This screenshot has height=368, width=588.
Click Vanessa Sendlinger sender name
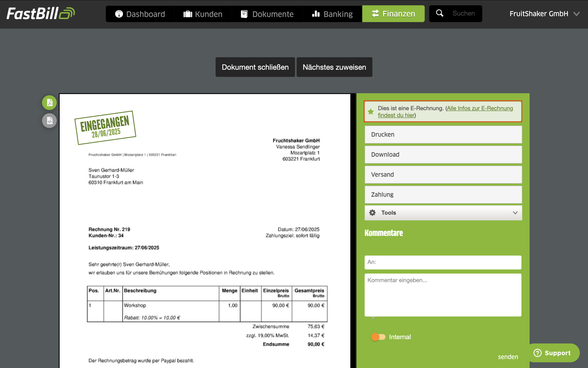[x=298, y=147]
